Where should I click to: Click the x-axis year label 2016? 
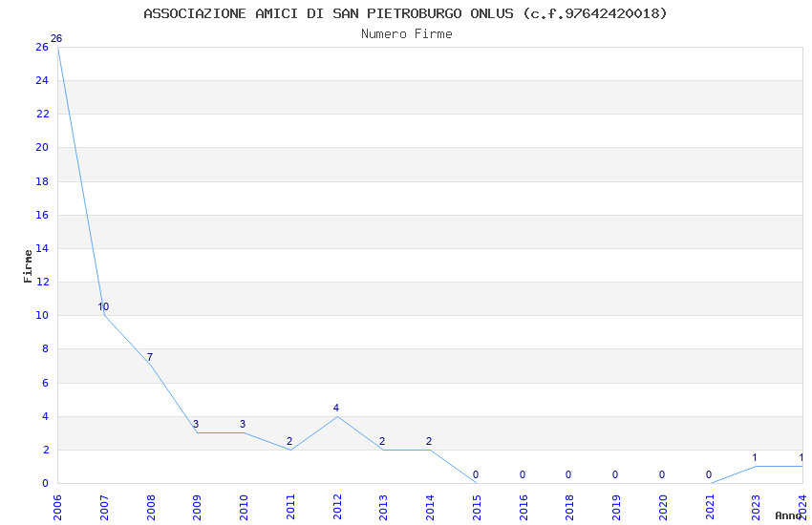(x=524, y=508)
